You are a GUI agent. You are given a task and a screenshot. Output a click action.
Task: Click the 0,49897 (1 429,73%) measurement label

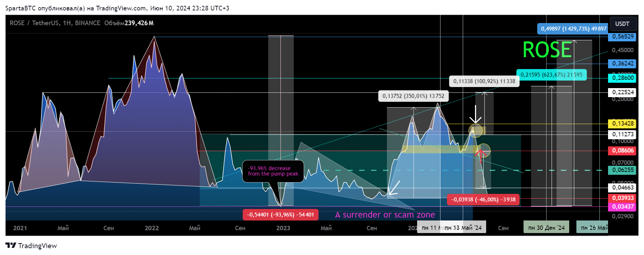click(x=573, y=29)
